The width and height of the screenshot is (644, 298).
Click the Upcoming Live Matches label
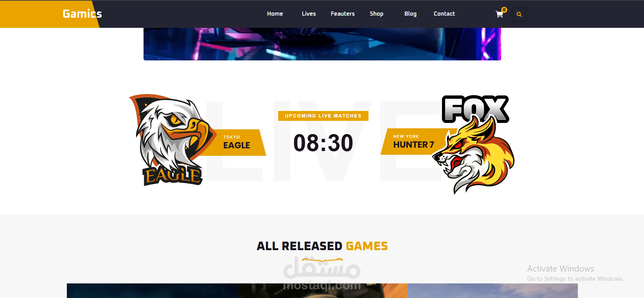click(323, 116)
